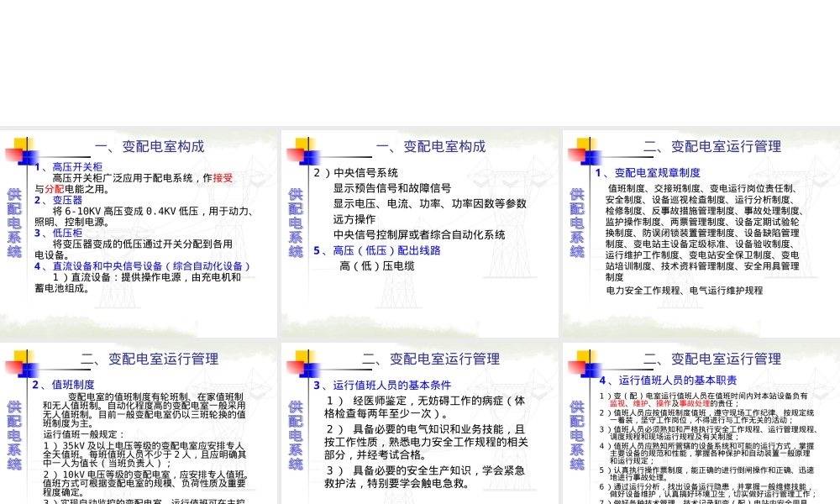Click title 一、变配电室构成 on 高压开关柜 slide
Screen dimensions: 840x504
tap(150, 146)
